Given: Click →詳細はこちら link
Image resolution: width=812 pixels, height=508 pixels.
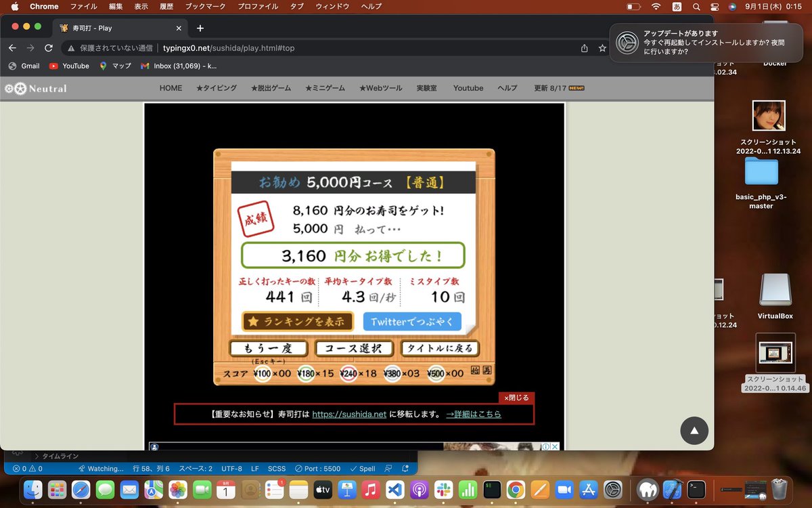Looking at the screenshot, I should 474,414.
